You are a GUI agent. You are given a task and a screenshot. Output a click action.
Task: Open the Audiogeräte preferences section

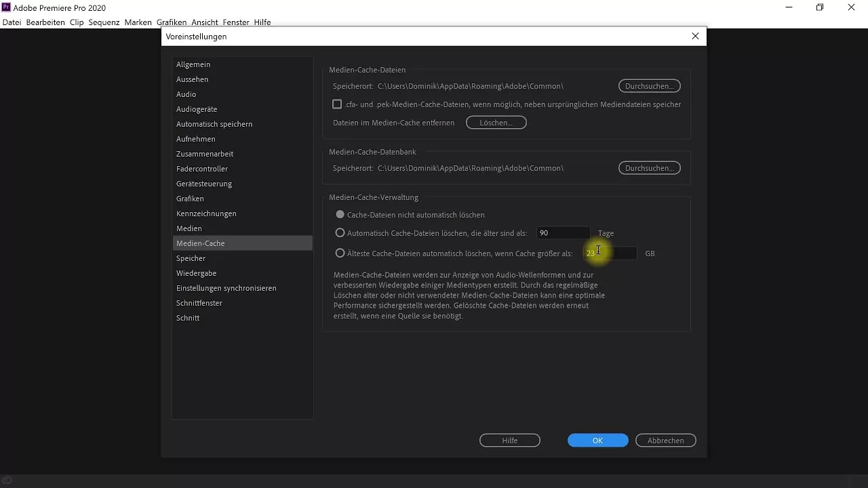click(195, 108)
